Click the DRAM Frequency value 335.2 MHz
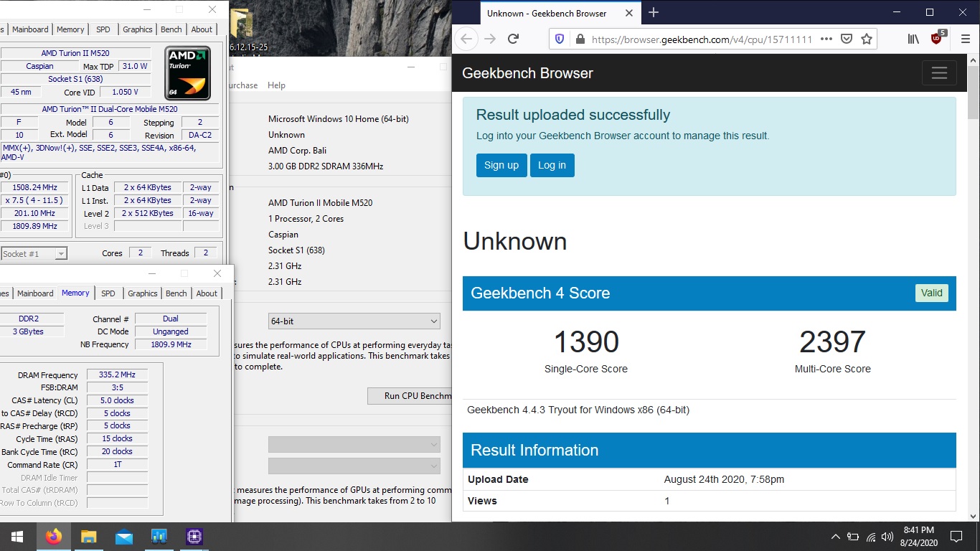This screenshot has height=551, width=980. 117,375
